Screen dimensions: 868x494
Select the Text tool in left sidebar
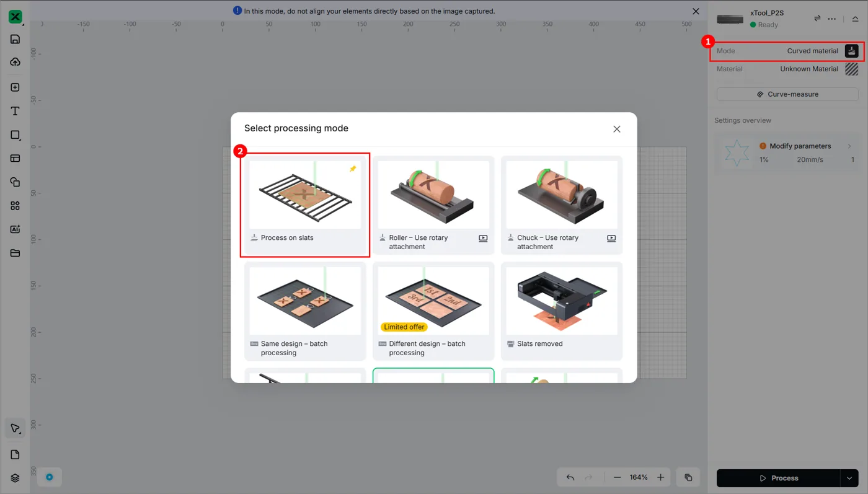click(x=15, y=111)
